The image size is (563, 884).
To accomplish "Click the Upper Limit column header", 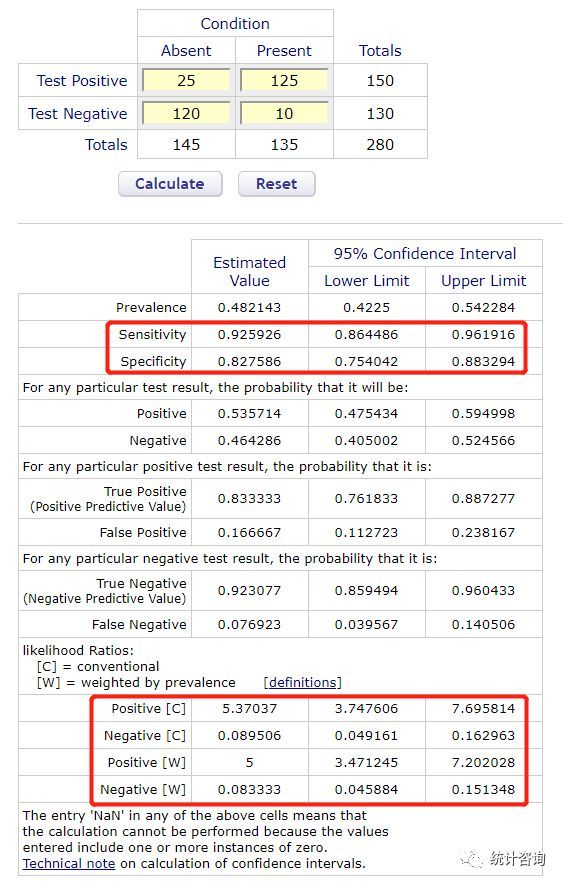I will (x=484, y=281).
